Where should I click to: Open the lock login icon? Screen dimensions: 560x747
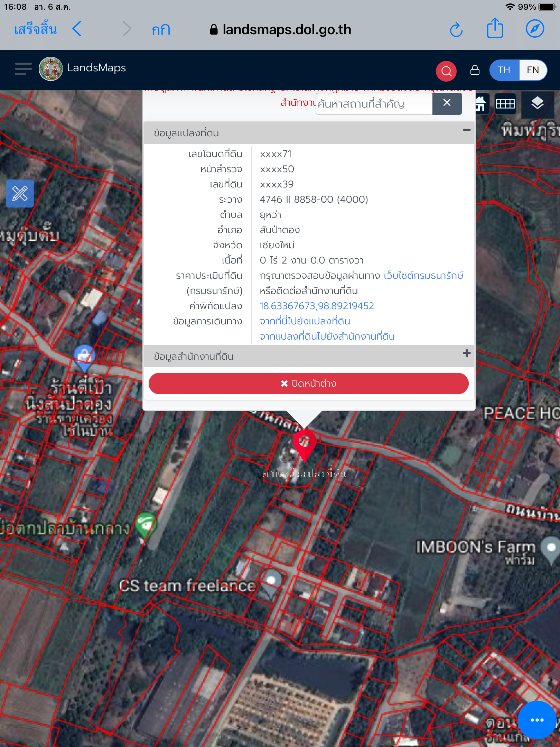click(x=475, y=70)
